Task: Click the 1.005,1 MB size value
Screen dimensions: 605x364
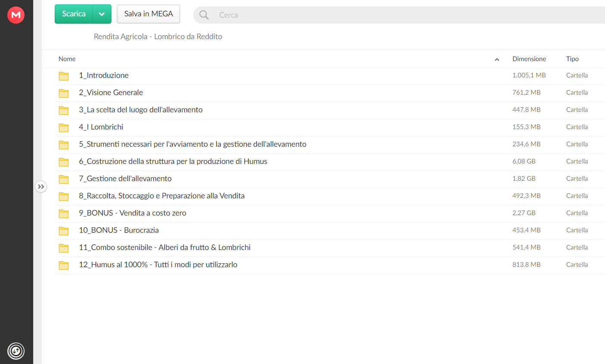Action: (x=529, y=75)
